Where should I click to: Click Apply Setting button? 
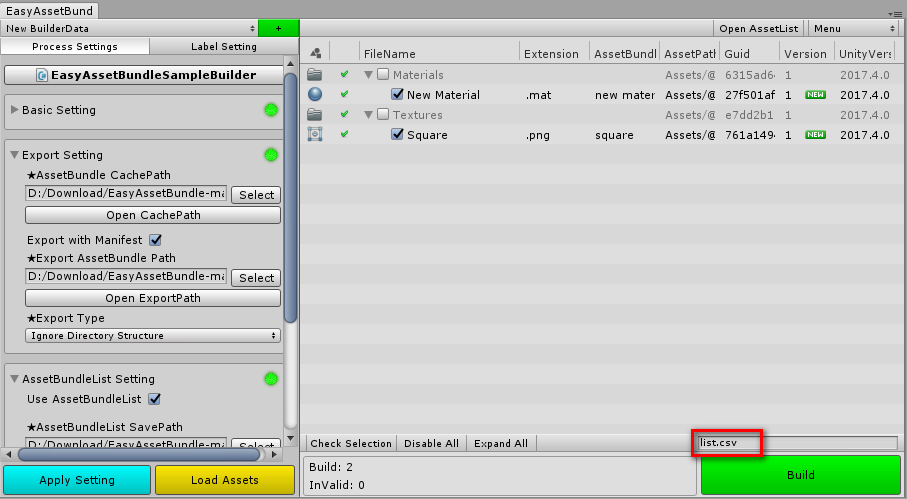pyautogui.click(x=77, y=480)
